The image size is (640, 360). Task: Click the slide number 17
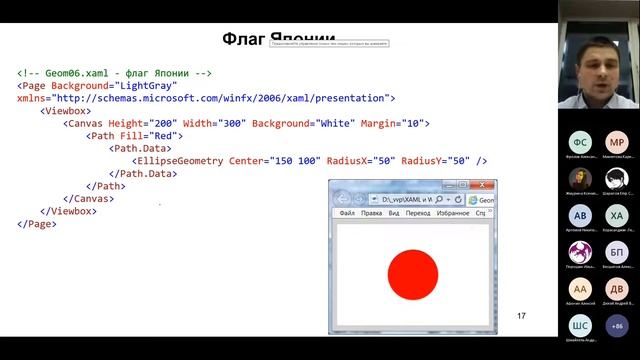pyautogui.click(x=521, y=316)
